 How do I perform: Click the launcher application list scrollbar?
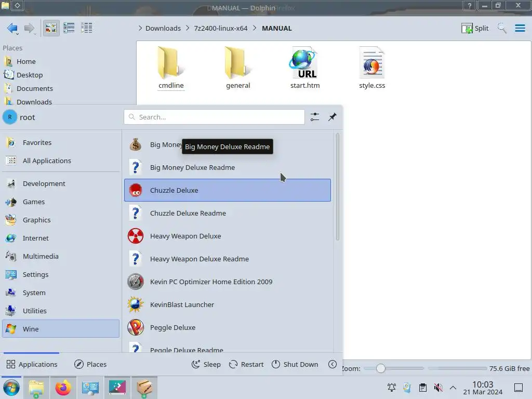(x=337, y=187)
